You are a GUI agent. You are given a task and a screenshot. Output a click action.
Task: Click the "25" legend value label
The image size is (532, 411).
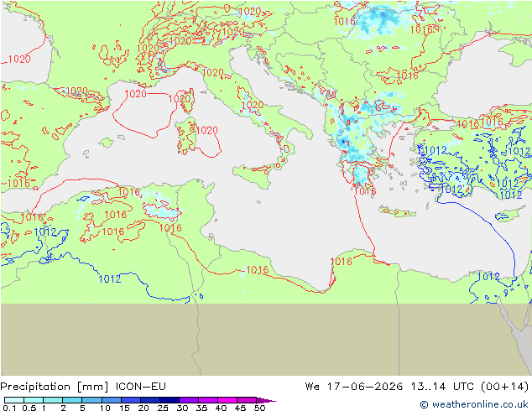163,408
